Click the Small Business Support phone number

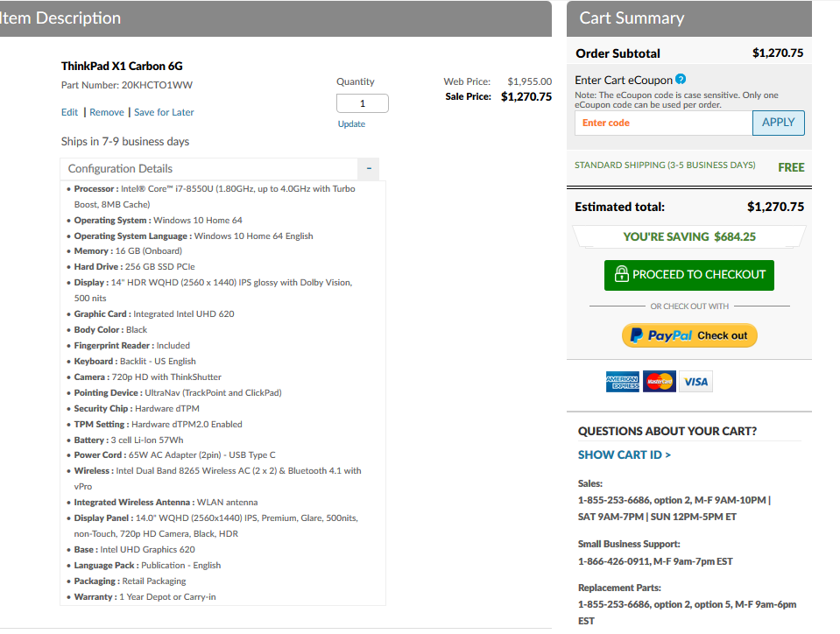pos(655,561)
